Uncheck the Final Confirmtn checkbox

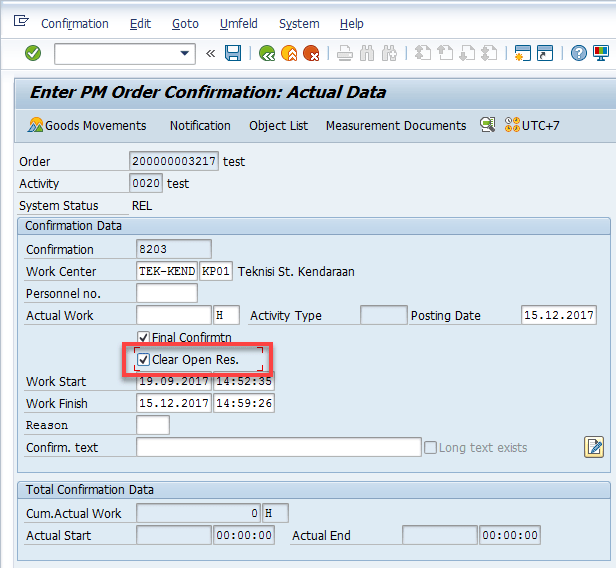click(144, 338)
